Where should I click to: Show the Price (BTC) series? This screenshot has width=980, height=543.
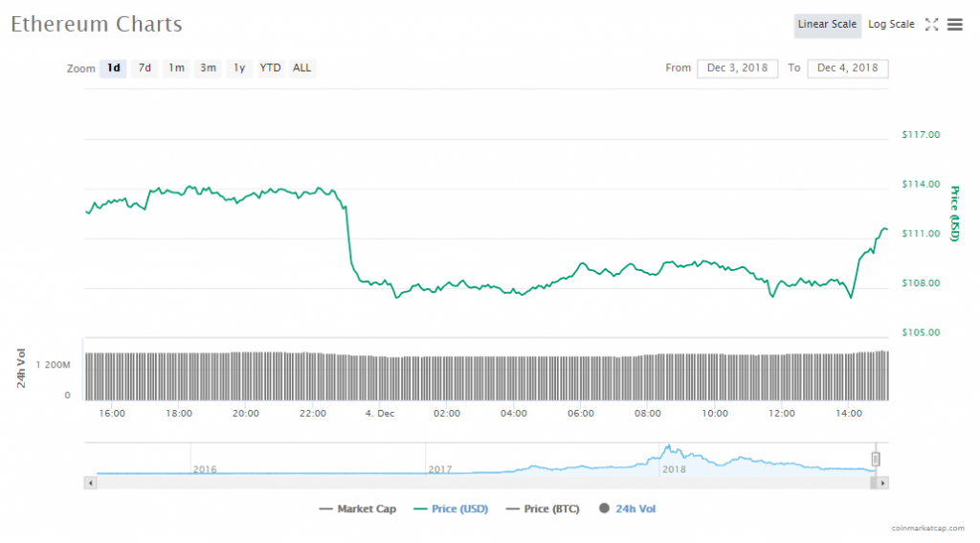click(542, 509)
